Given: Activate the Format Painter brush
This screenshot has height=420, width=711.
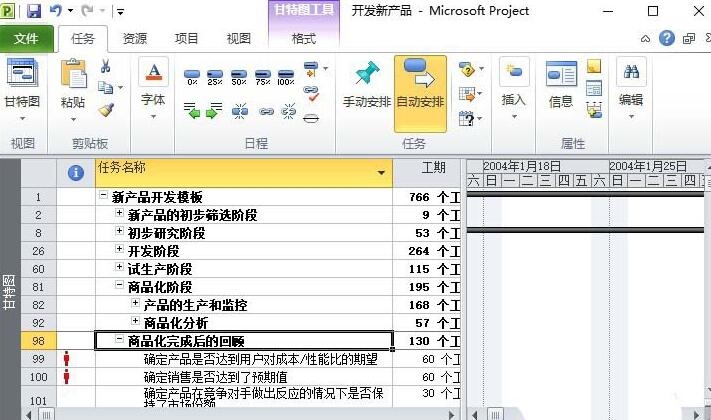Looking at the screenshot, I should [106, 109].
